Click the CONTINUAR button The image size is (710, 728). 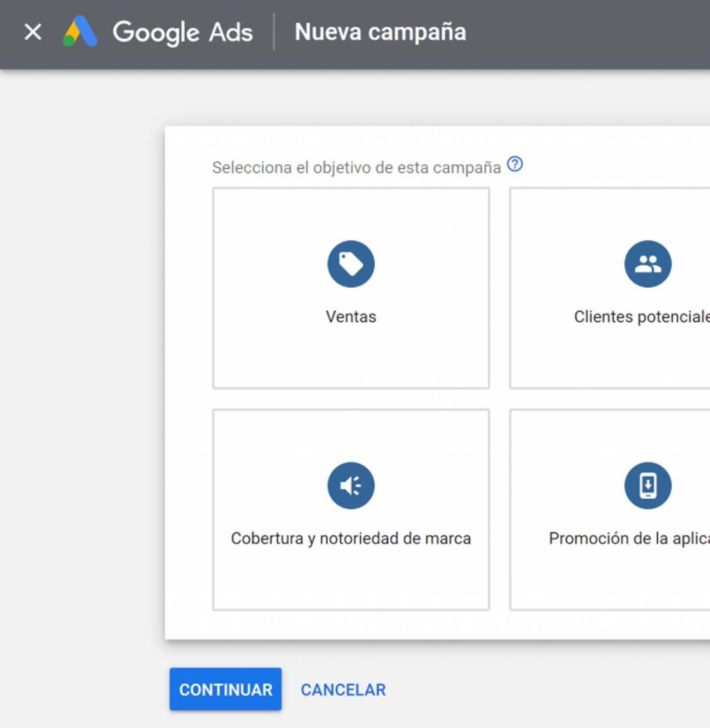click(225, 689)
